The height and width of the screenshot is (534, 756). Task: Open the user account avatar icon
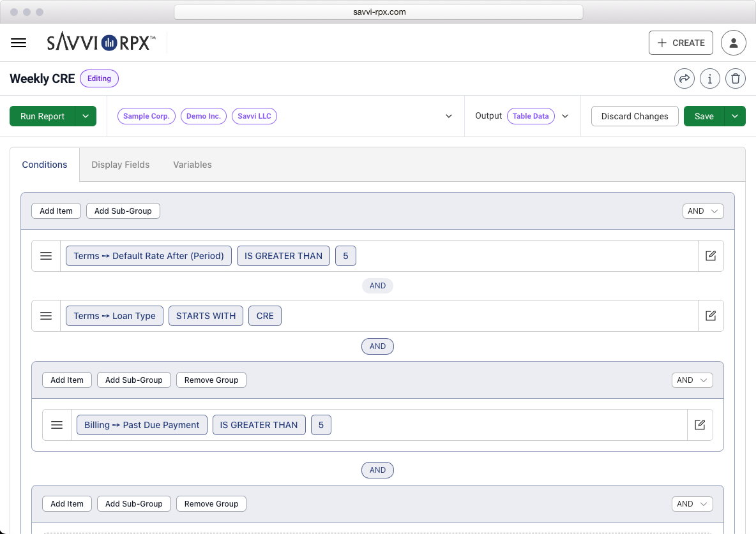pos(733,43)
